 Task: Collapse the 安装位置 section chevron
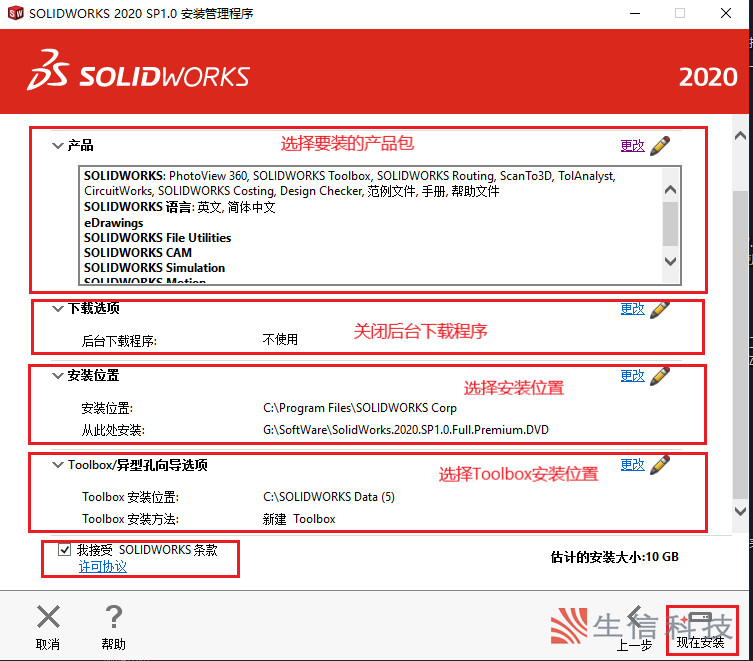pos(58,376)
